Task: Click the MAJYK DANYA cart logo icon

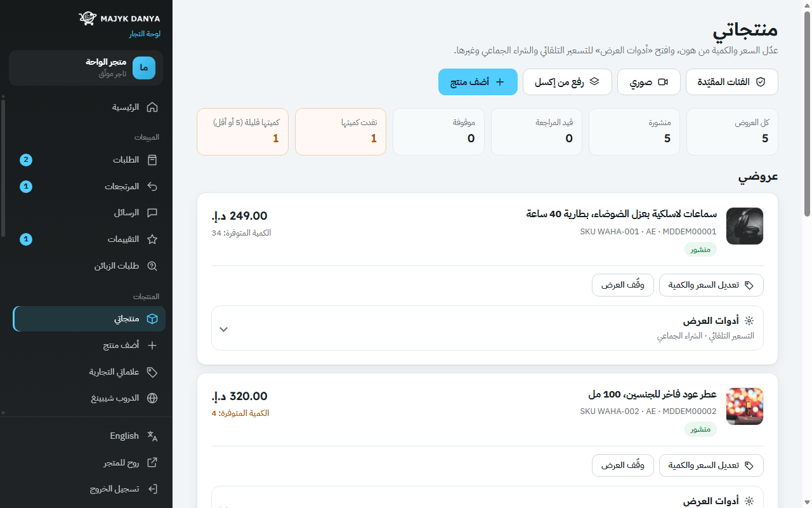Action: coord(88,18)
